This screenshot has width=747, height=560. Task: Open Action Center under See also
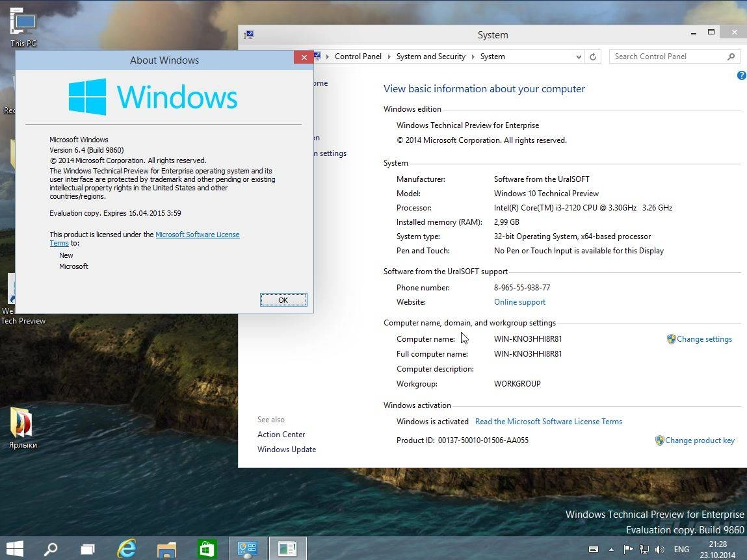(281, 434)
